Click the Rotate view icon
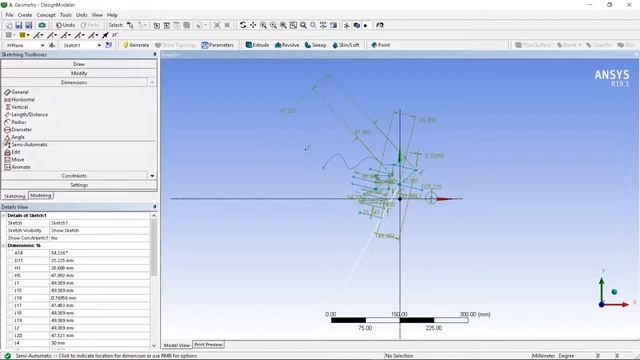 243,25
